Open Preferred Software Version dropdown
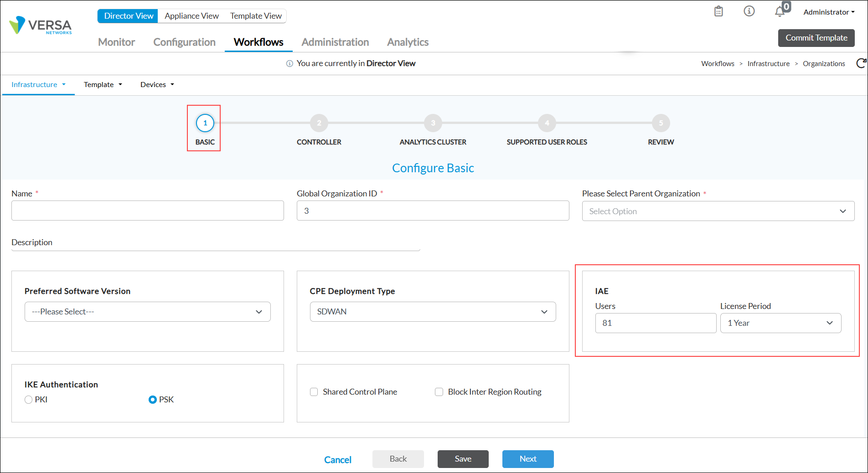This screenshot has height=473, width=868. 147,312
